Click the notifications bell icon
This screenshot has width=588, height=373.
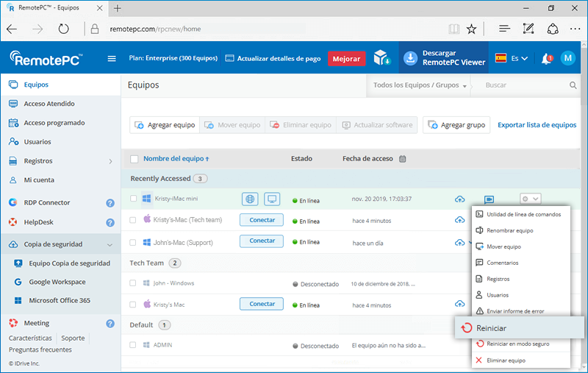coord(546,59)
